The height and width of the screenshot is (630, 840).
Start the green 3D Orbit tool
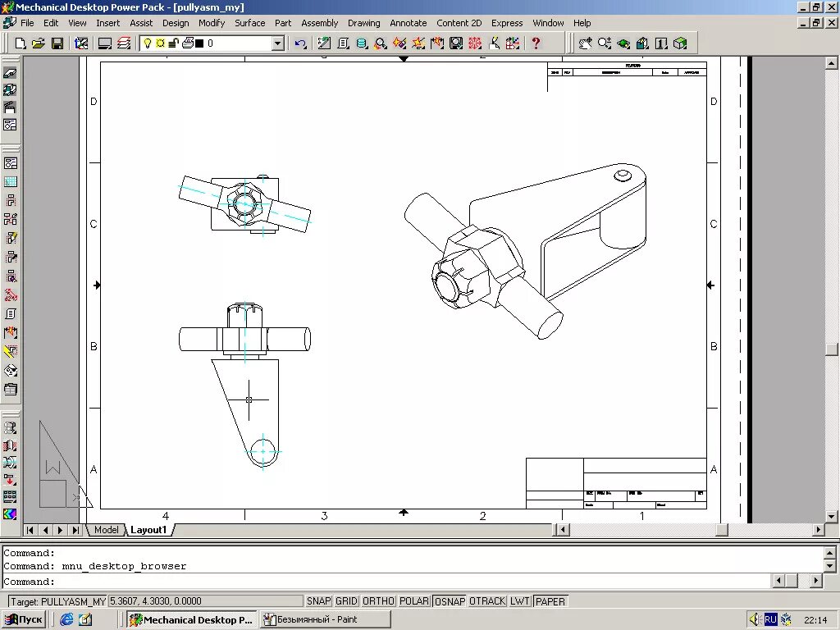623,43
